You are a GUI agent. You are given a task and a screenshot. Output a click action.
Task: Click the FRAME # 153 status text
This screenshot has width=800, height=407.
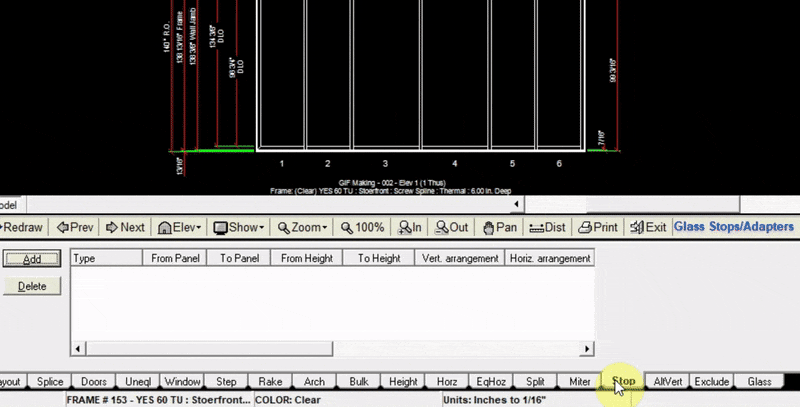pos(159,400)
